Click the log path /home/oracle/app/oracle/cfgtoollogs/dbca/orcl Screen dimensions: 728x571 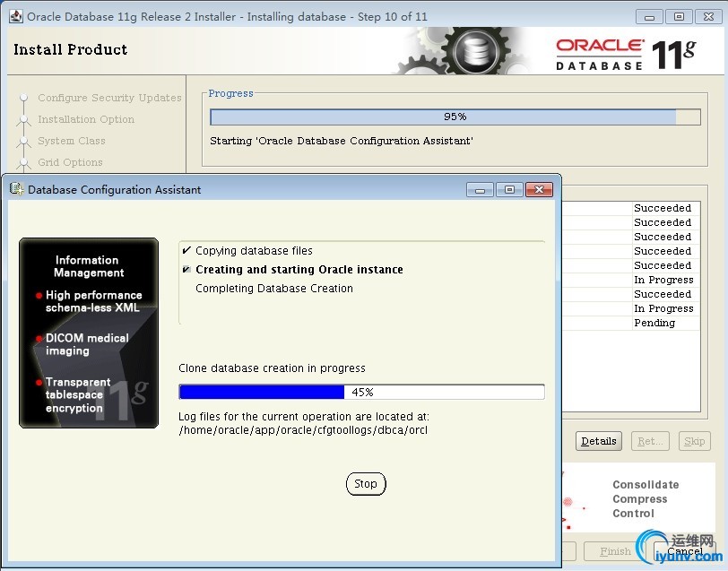tap(303, 430)
